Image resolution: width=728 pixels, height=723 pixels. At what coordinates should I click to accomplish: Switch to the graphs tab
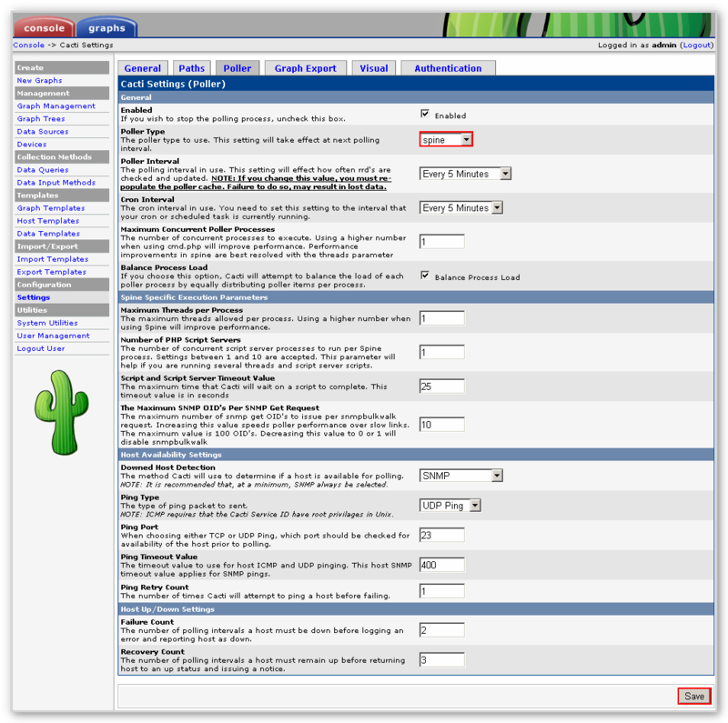click(x=106, y=28)
